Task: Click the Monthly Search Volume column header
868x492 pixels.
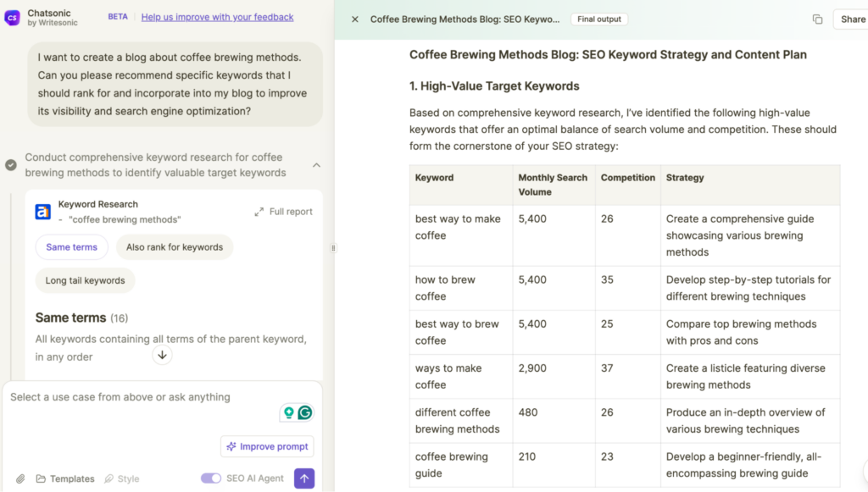Action: pos(553,185)
